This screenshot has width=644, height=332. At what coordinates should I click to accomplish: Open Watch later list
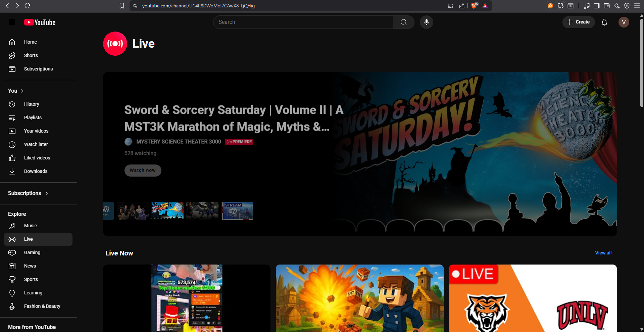pyautogui.click(x=38, y=144)
